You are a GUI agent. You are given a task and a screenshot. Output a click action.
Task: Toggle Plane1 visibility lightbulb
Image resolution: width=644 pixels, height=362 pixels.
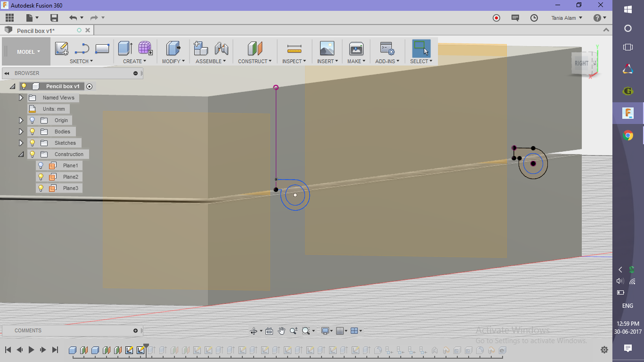point(41,165)
